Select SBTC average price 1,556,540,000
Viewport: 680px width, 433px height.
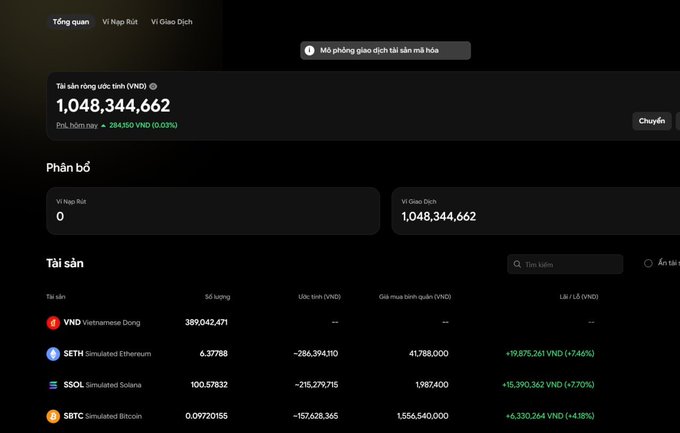[x=423, y=416]
